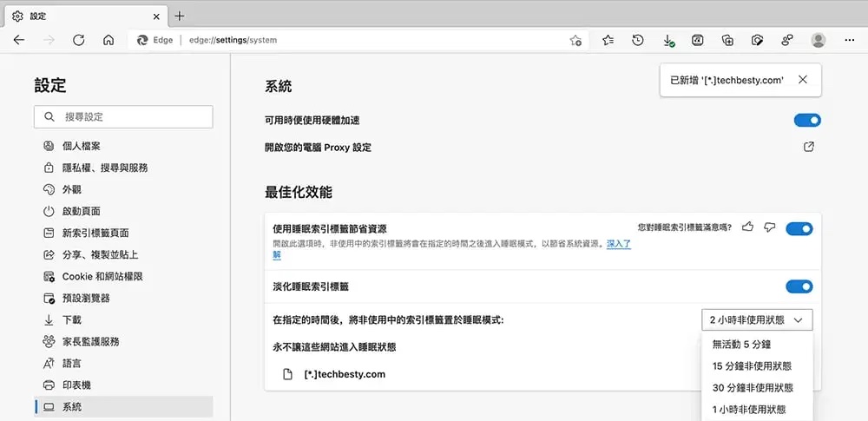868x421 pixels.
Task: Give thumbs down for sleeping tabs
Action: pos(769,227)
